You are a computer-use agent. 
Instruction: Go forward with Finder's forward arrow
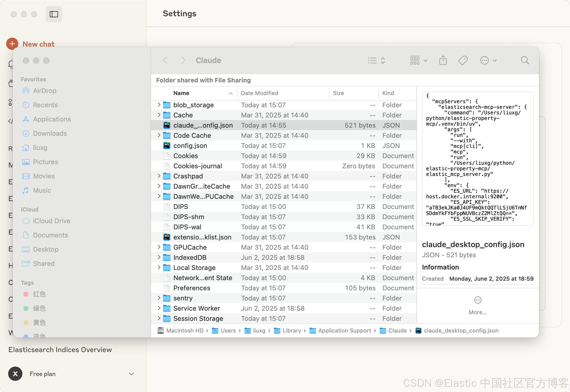183,61
